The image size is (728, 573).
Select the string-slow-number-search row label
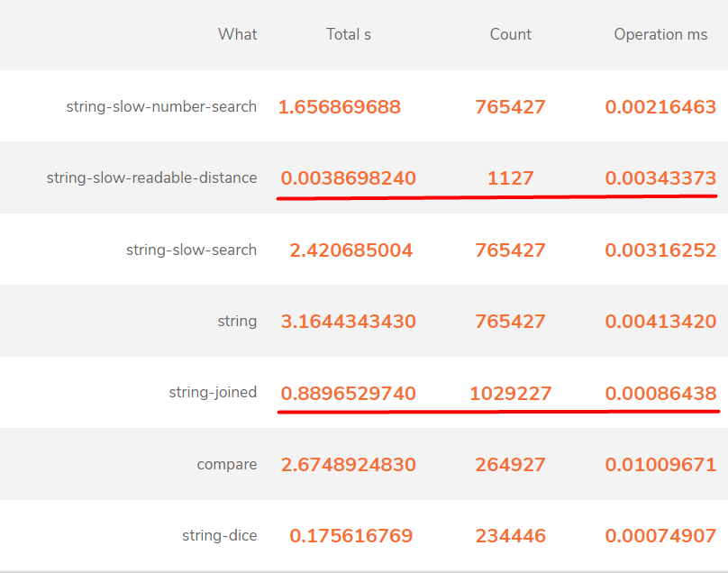pos(161,106)
